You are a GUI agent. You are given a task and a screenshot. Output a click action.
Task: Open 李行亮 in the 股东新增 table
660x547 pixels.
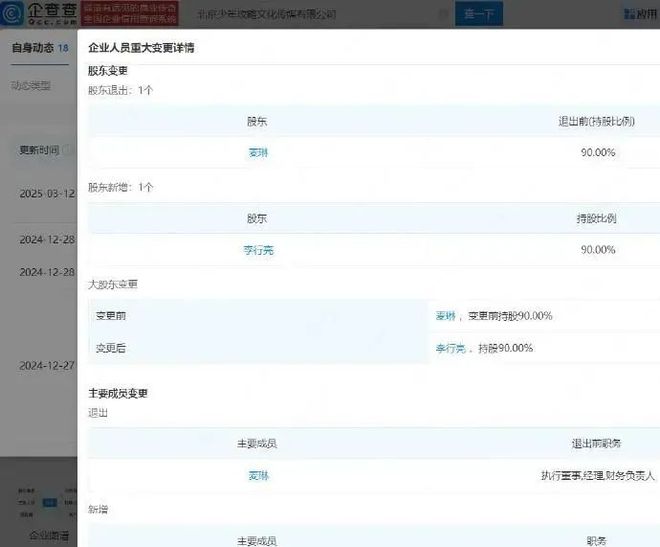coord(258,250)
